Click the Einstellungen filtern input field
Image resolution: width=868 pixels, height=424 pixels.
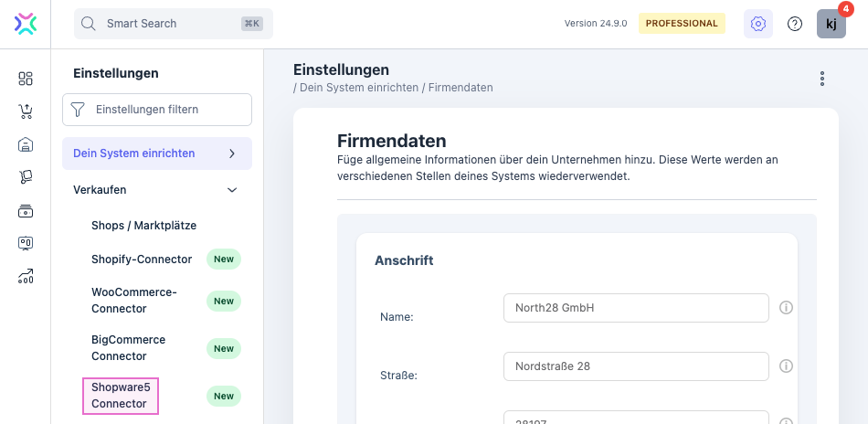click(157, 110)
